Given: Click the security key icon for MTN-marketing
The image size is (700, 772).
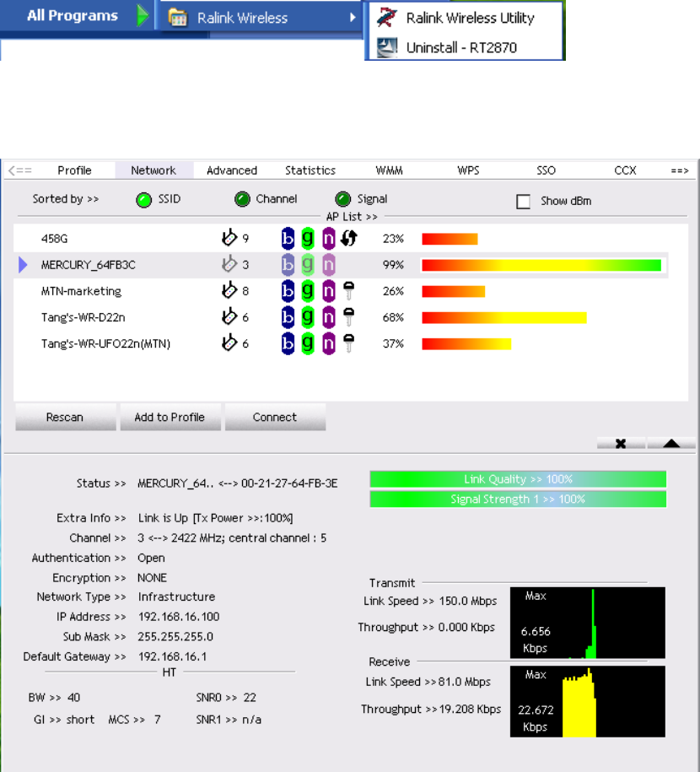Looking at the screenshot, I should pyautogui.click(x=348, y=291).
